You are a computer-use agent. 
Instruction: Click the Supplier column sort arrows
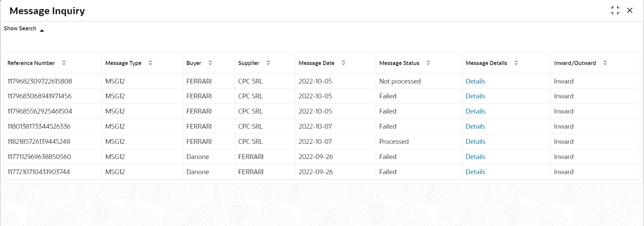(268, 63)
